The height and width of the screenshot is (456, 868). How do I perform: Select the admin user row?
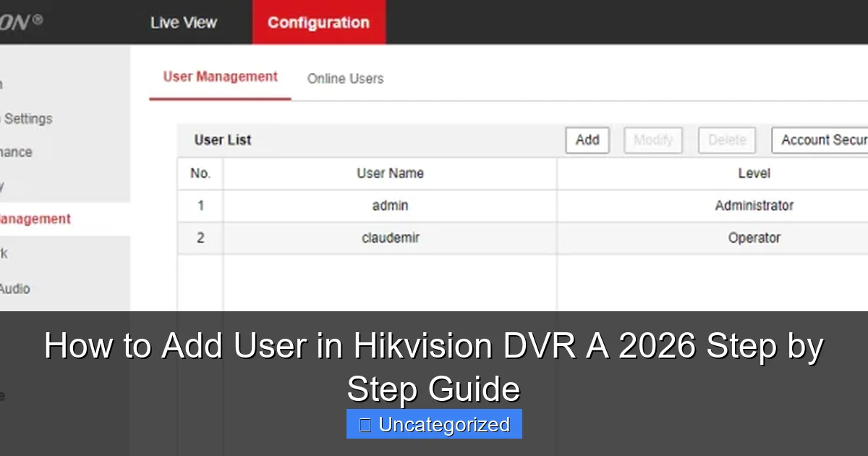click(390, 205)
